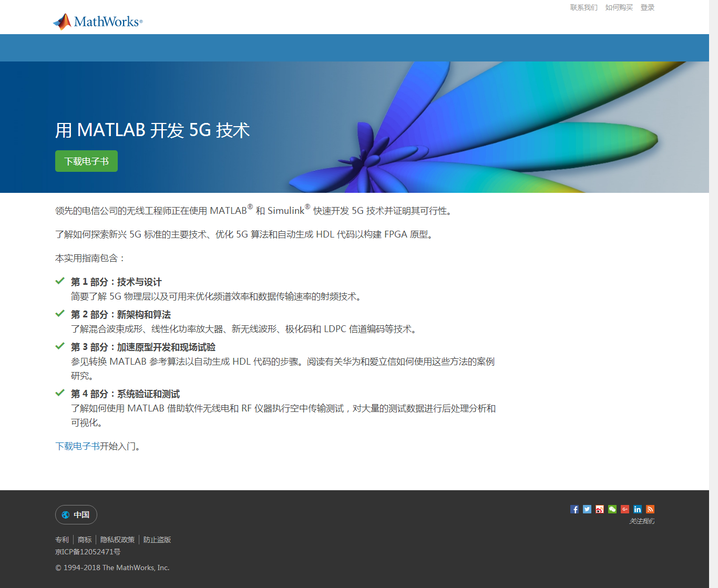Screen dimensions: 718x588
Task: Click heading 第 1 部分：技术与设计
Action: click(116, 282)
